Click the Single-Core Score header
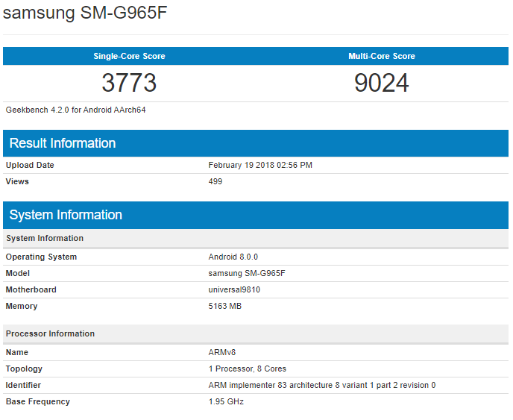The width and height of the screenshot is (513, 420). coord(129,56)
